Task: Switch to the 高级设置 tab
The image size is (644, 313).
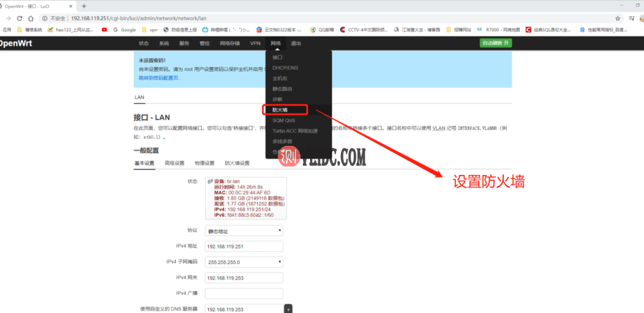Action: tap(175, 163)
